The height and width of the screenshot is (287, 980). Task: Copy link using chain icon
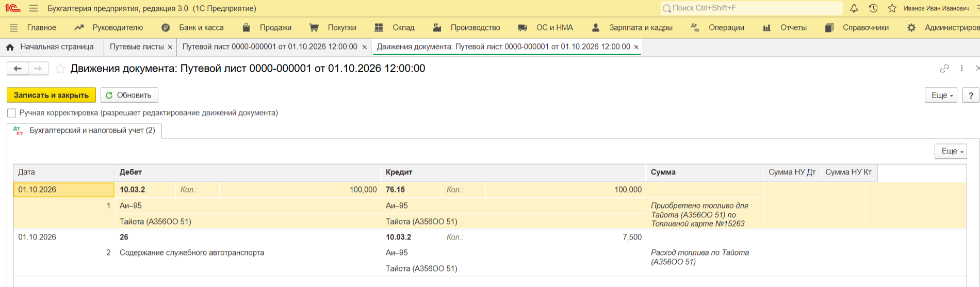click(x=944, y=69)
